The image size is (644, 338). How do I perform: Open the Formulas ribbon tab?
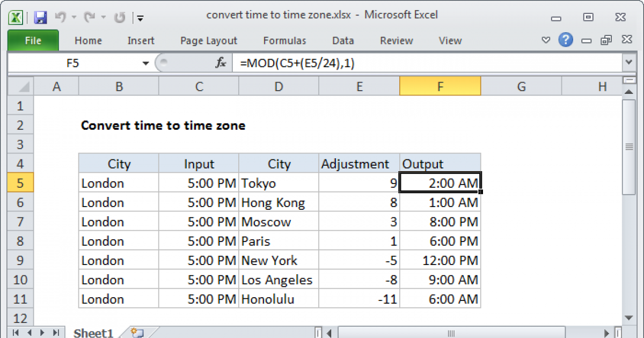pyautogui.click(x=284, y=41)
